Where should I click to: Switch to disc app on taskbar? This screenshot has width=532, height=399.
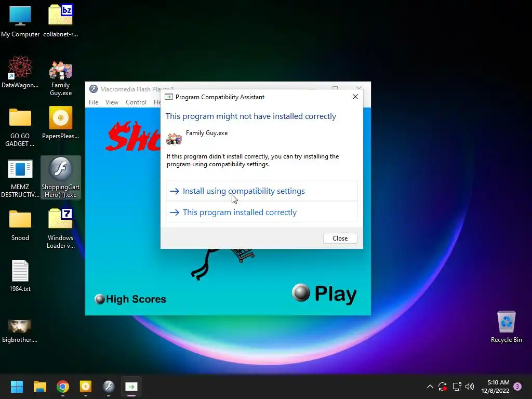click(86, 387)
